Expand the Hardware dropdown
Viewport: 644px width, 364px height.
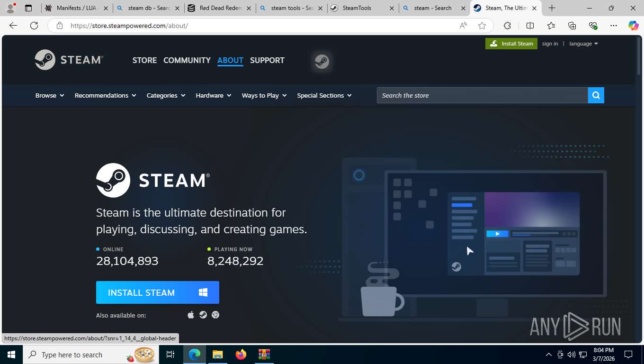click(214, 95)
